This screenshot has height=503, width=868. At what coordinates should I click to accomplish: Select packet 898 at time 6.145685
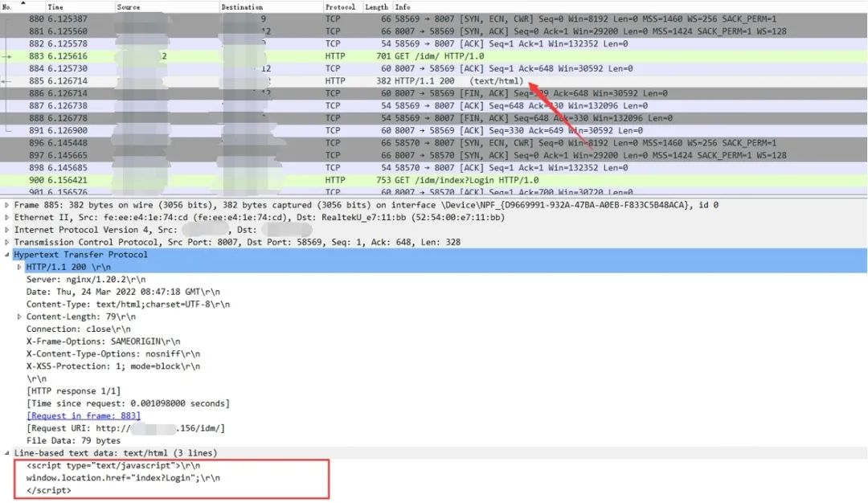click(x=434, y=168)
